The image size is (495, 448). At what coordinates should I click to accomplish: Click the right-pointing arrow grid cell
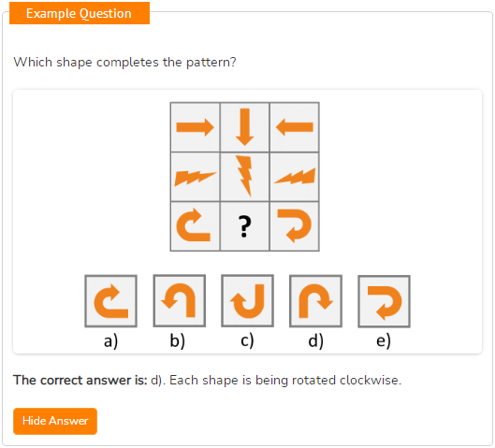click(x=195, y=127)
